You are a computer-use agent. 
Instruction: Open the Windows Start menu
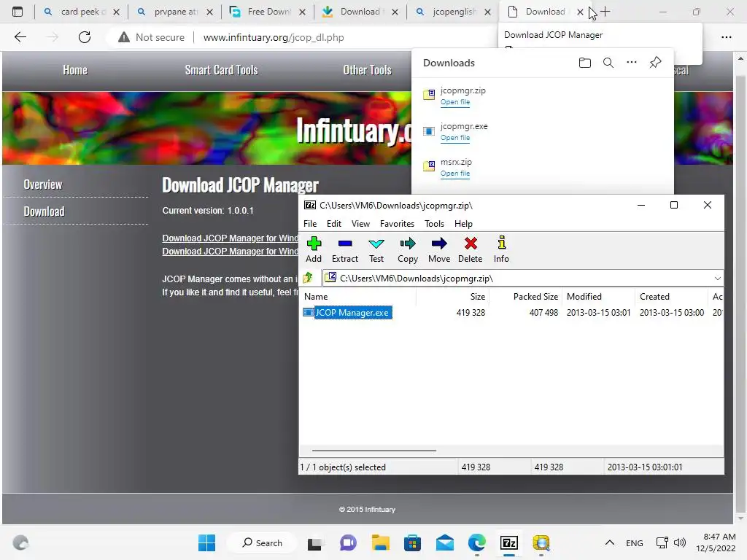(x=206, y=542)
